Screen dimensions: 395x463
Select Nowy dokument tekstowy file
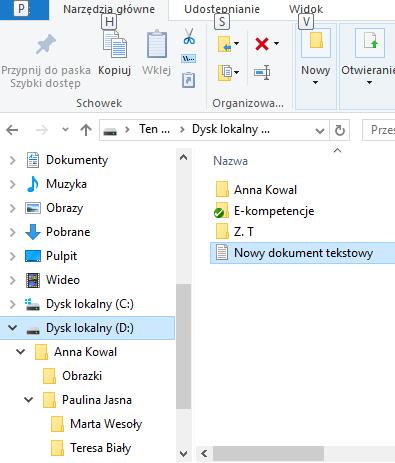[303, 253]
